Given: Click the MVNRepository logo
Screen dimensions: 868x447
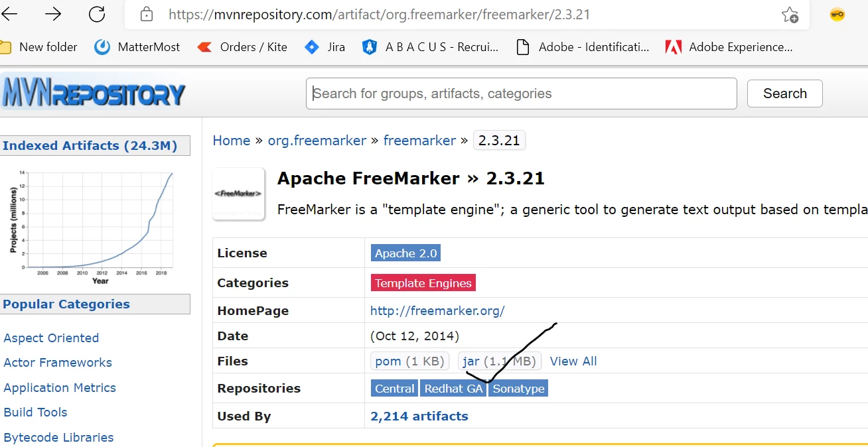Looking at the screenshot, I should point(93,94).
